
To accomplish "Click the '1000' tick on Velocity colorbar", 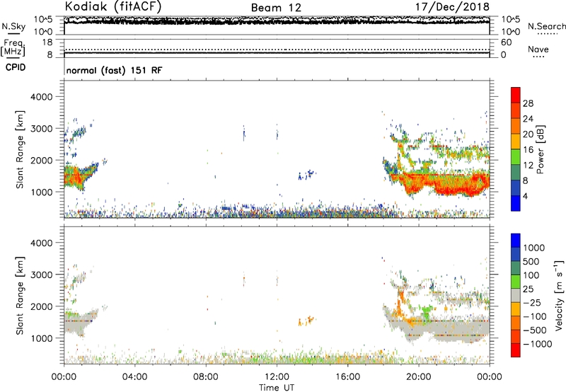I will (x=534, y=248).
